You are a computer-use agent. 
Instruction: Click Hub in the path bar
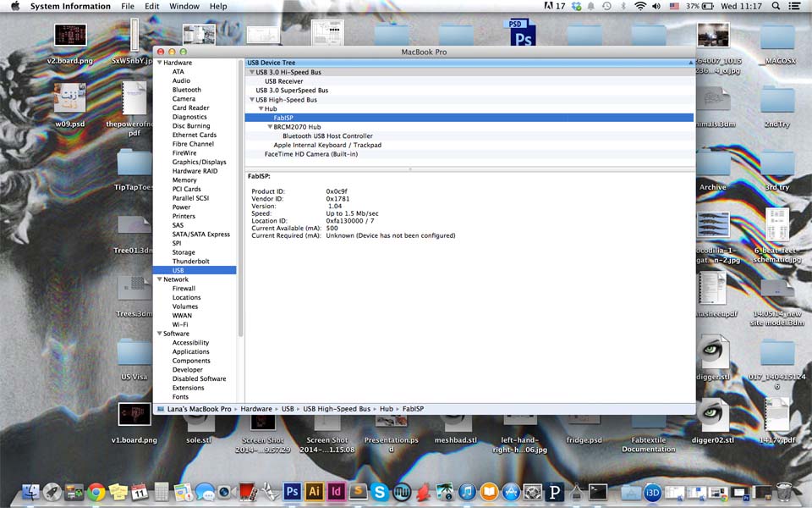[x=387, y=408]
